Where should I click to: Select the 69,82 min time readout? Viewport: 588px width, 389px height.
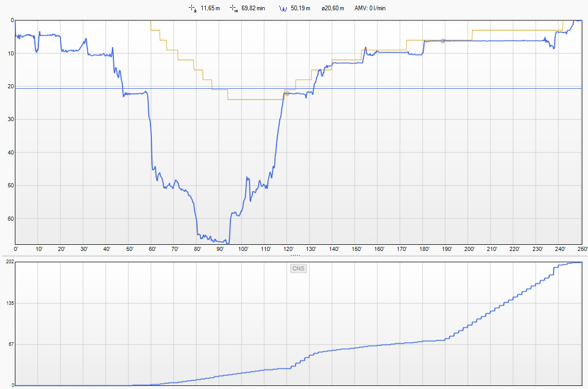253,8
